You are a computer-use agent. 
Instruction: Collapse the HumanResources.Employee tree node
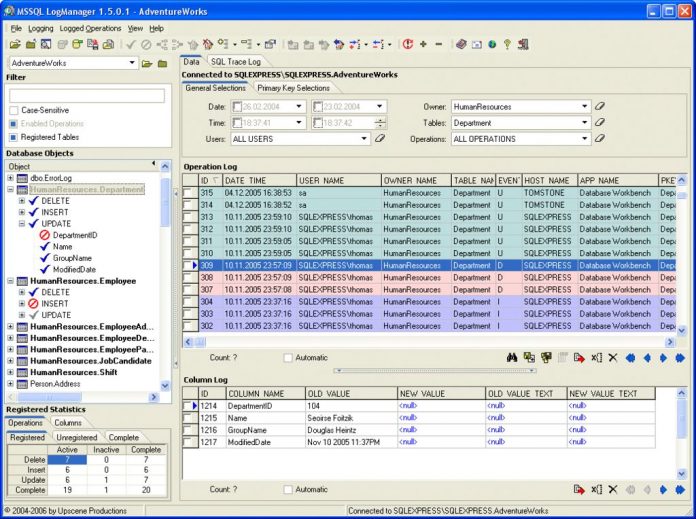pos(10,281)
